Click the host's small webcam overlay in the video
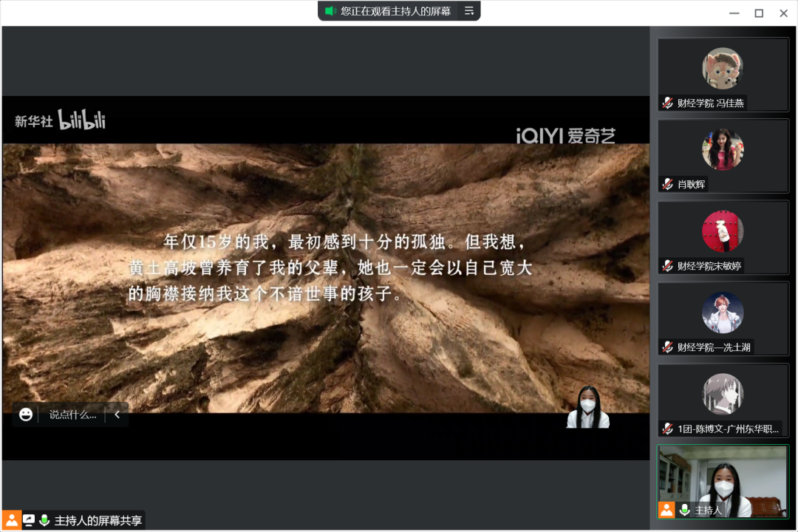Image resolution: width=798 pixels, height=532 pixels. pyautogui.click(x=588, y=407)
